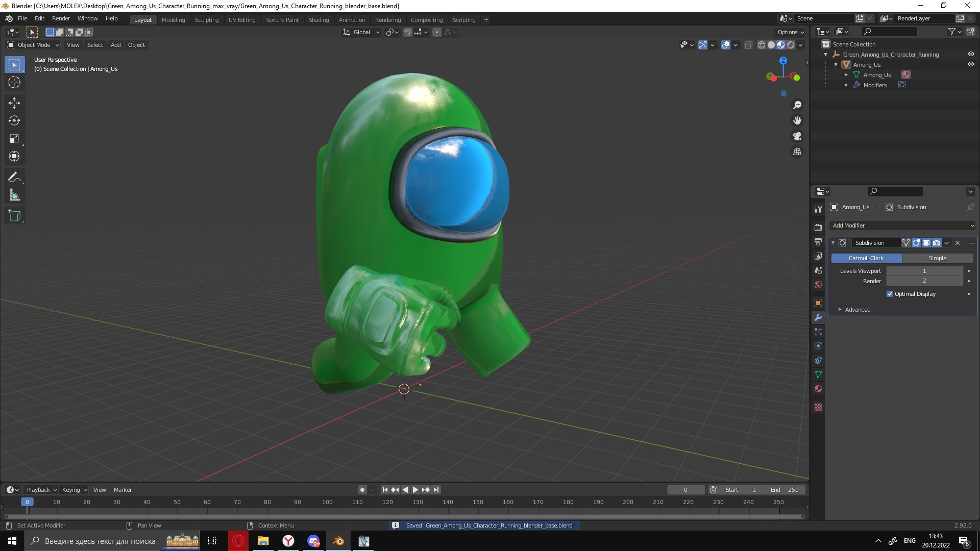Select the Annotate pencil tool
The height and width of the screenshot is (551, 980).
(14, 178)
